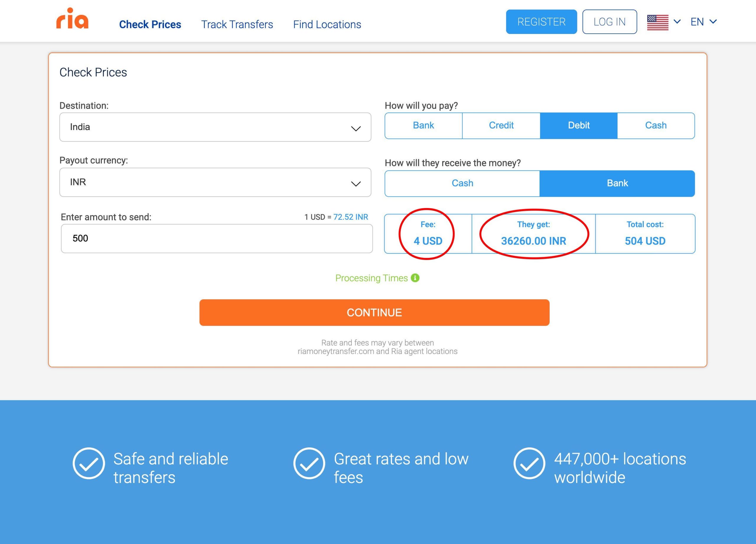Click the CONTINUE button
The image size is (756, 544).
374,312
